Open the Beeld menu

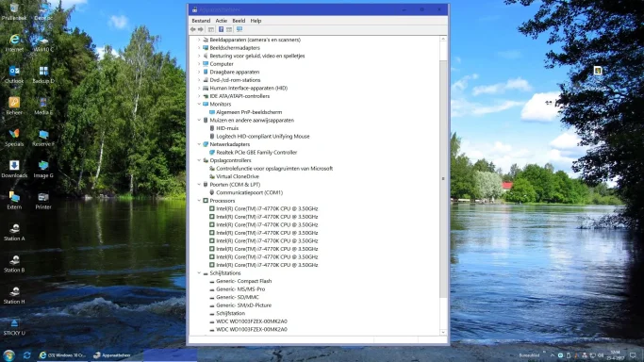tap(239, 21)
